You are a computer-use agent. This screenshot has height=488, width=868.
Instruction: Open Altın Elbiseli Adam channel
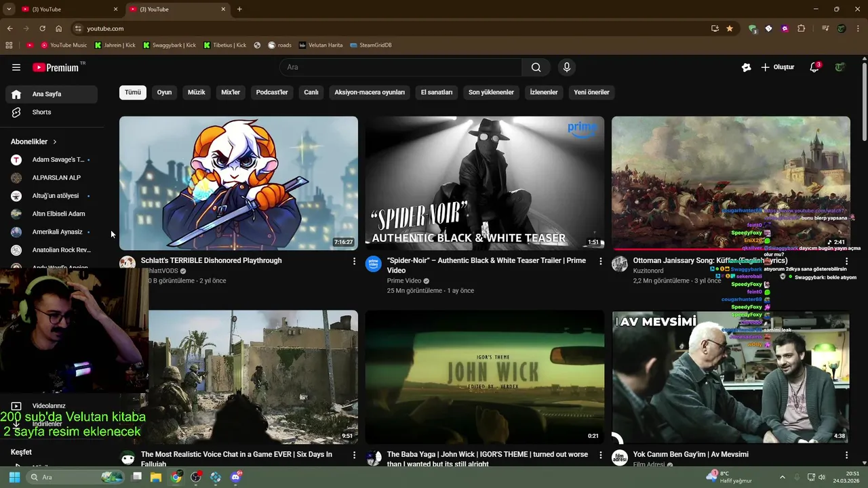click(52, 214)
